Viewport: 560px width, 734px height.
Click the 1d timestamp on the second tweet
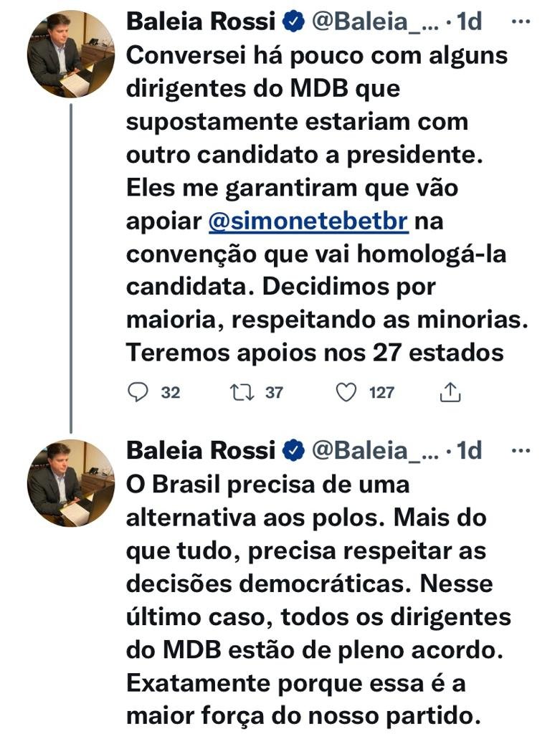[x=470, y=451]
